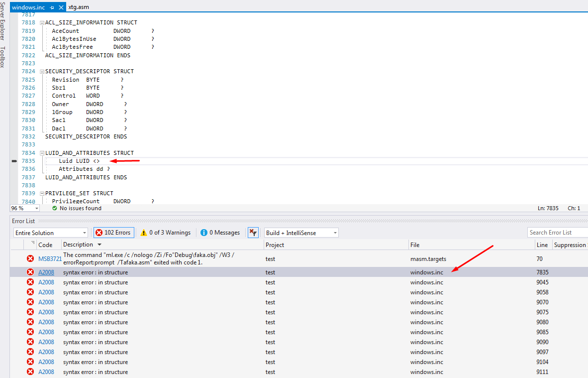Toggle the 0 Messages filter

coord(220,233)
